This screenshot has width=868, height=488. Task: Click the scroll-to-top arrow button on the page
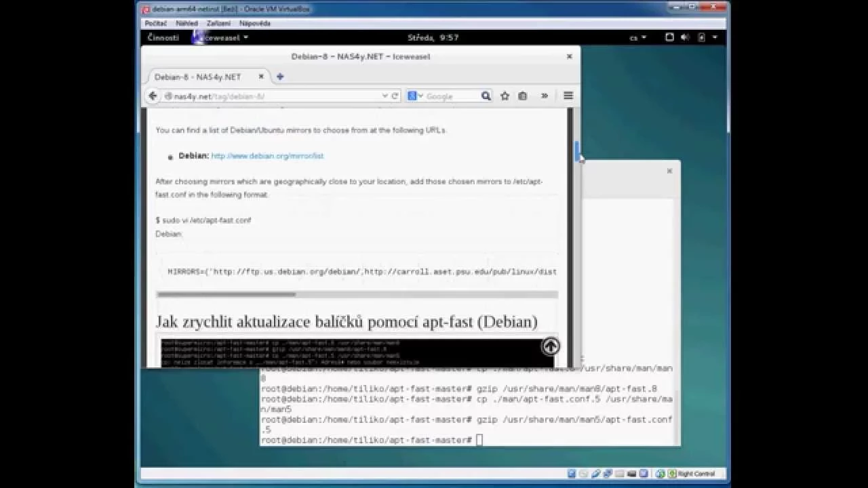pos(551,346)
